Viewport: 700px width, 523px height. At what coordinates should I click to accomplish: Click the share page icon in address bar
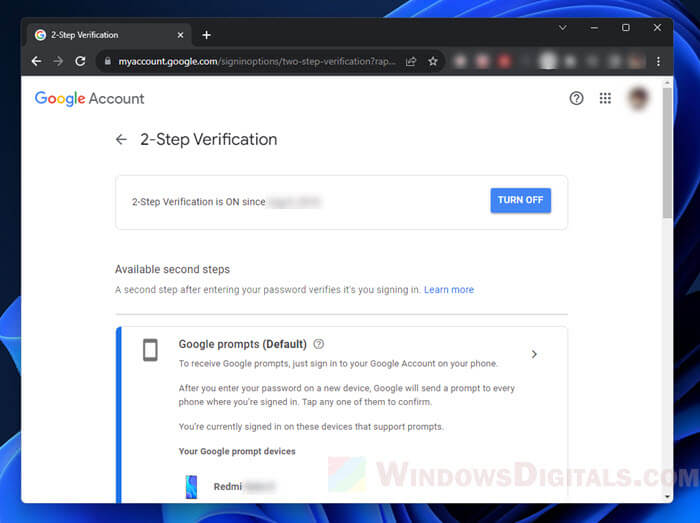[x=411, y=61]
